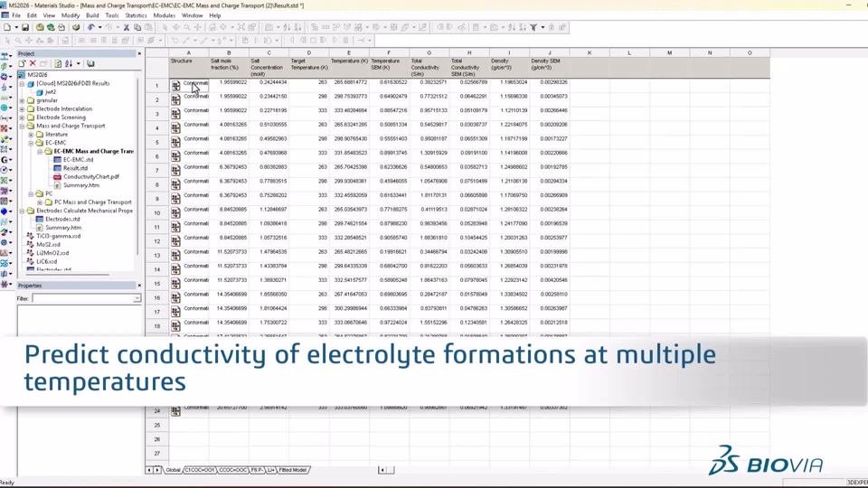Switch to the Fitted Model sheet tab
The width and height of the screenshot is (868, 488).
292,470
